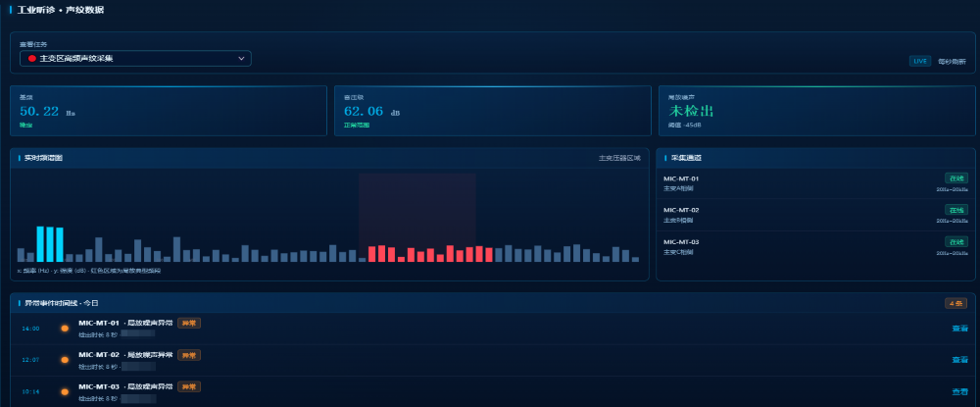Viewport: 980px width, 407px height.
Task: Click the orange marker of the 10:14 event
Action: pos(65,391)
